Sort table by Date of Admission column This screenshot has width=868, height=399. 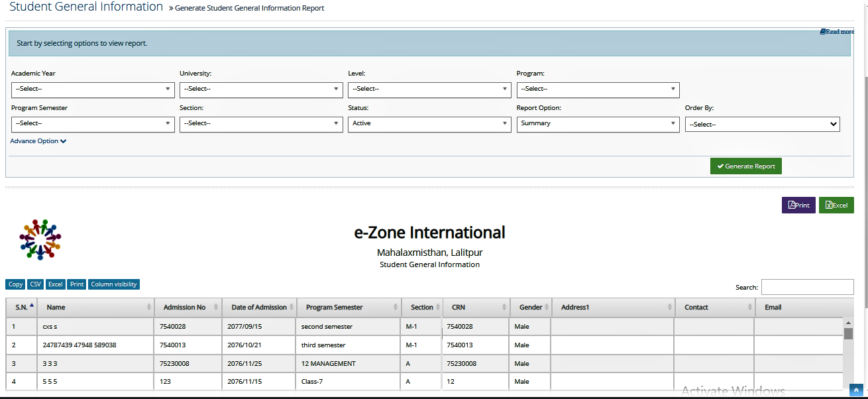point(260,308)
